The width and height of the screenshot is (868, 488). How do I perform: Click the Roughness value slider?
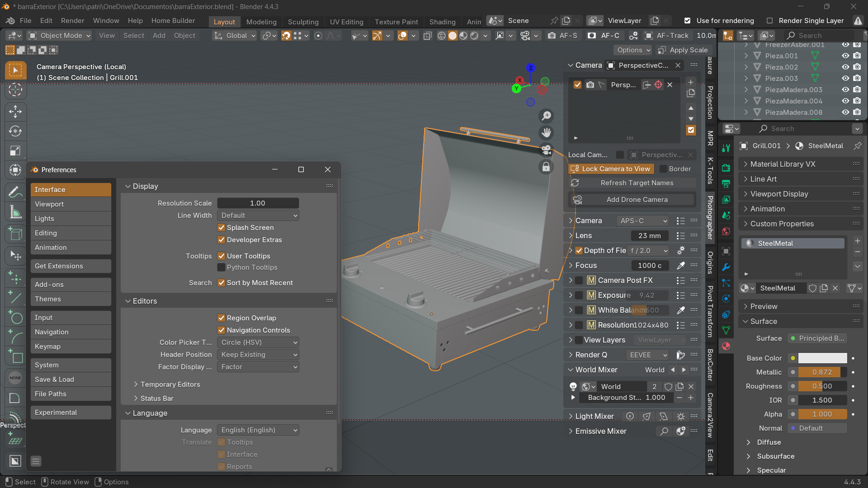[821, 386]
